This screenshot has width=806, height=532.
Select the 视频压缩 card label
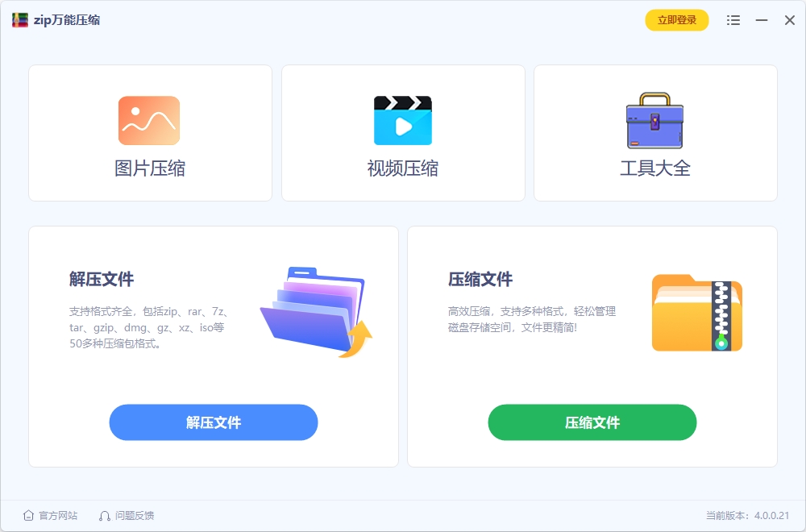point(402,168)
